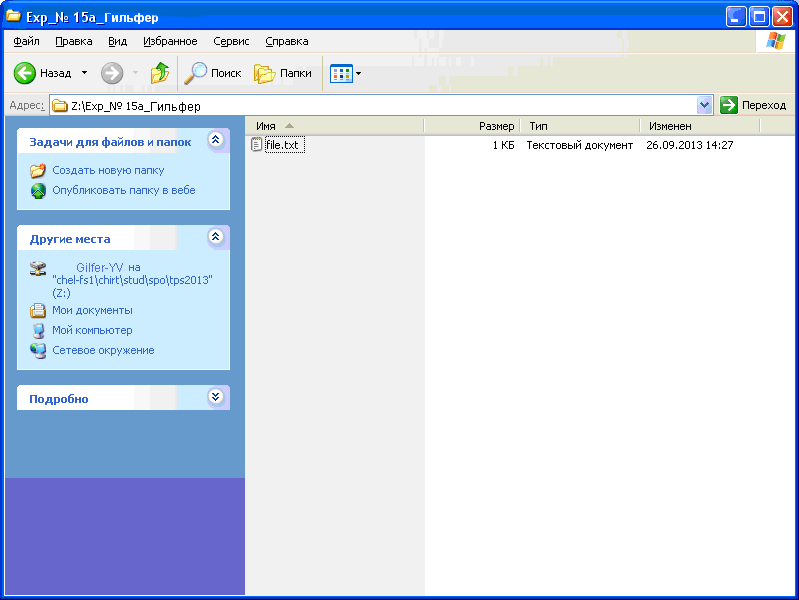Open the Сервис menu
The height and width of the screenshot is (600, 799).
pos(231,41)
